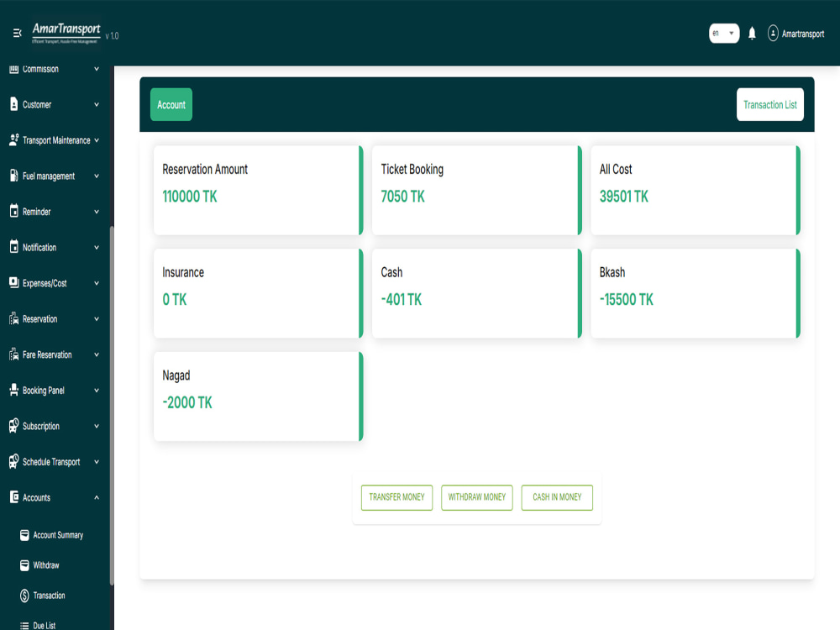The height and width of the screenshot is (630, 840).
Task: Open the language dropdown showing en
Action: pyautogui.click(x=724, y=34)
